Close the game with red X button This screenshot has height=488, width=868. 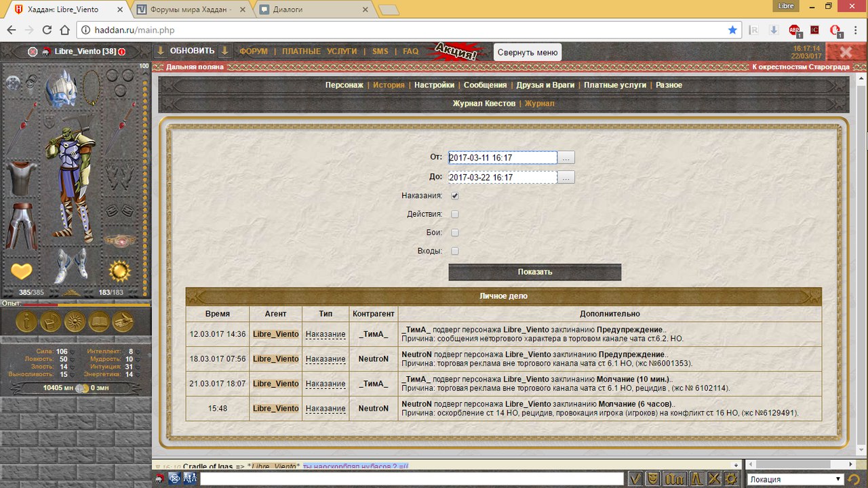[x=846, y=52]
